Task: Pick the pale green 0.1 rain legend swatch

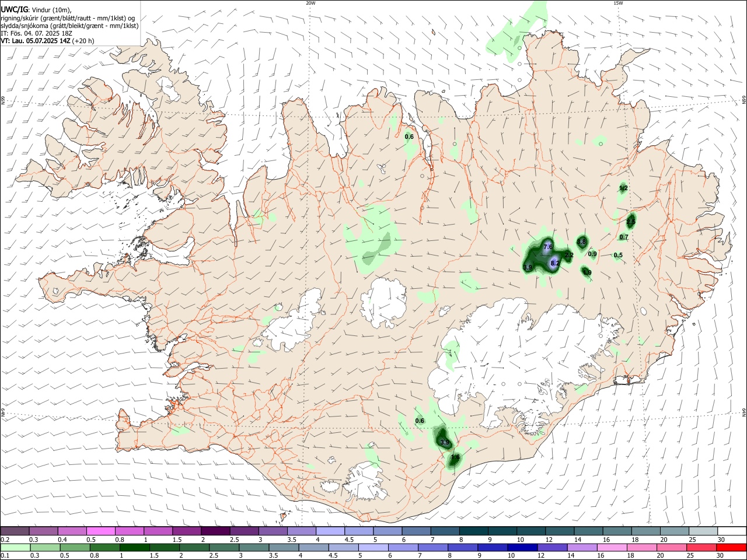Action: point(15,547)
